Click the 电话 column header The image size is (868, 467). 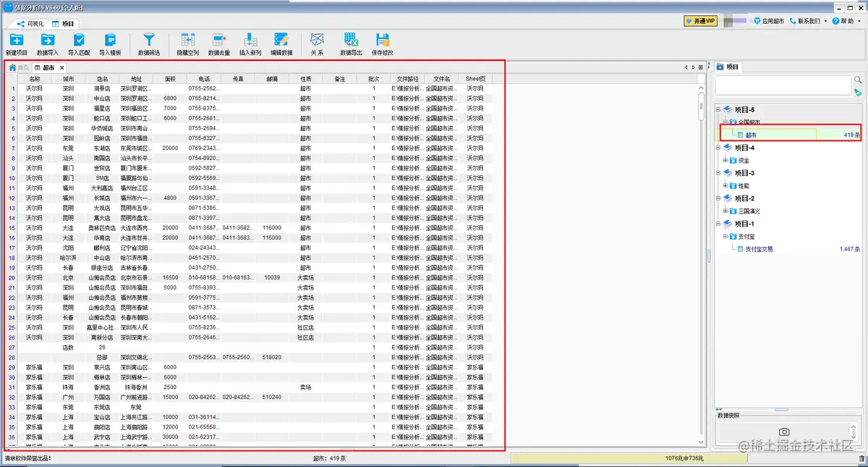click(204, 78)
